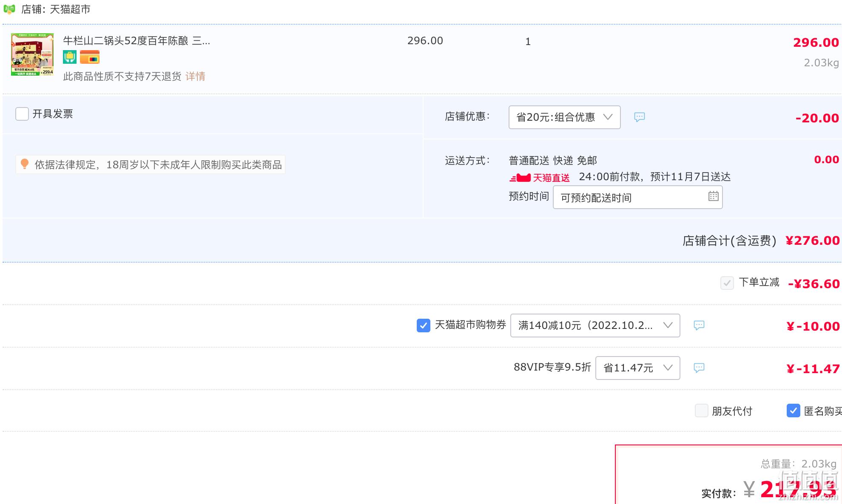Click the 可预约配送时间 delivery time field

(637, 198)
